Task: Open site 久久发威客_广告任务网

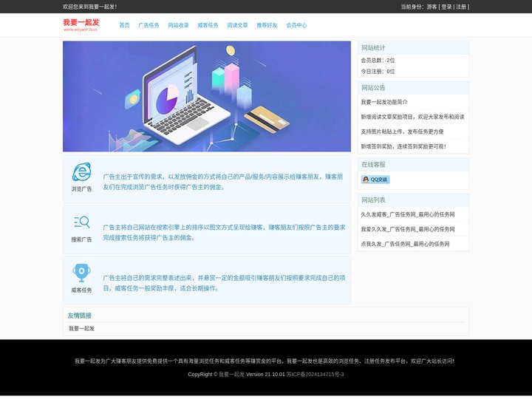Action: (x=407, y=214)
